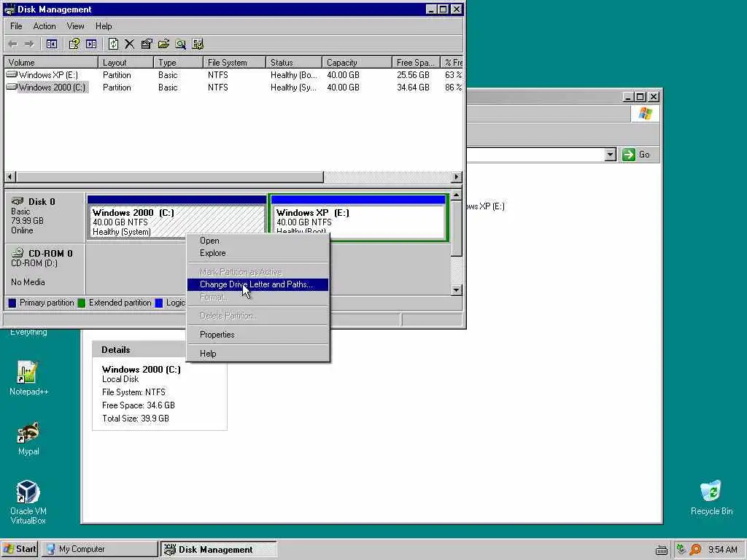
Task: Click the Refresh toolbar icon
Action: 113,44
